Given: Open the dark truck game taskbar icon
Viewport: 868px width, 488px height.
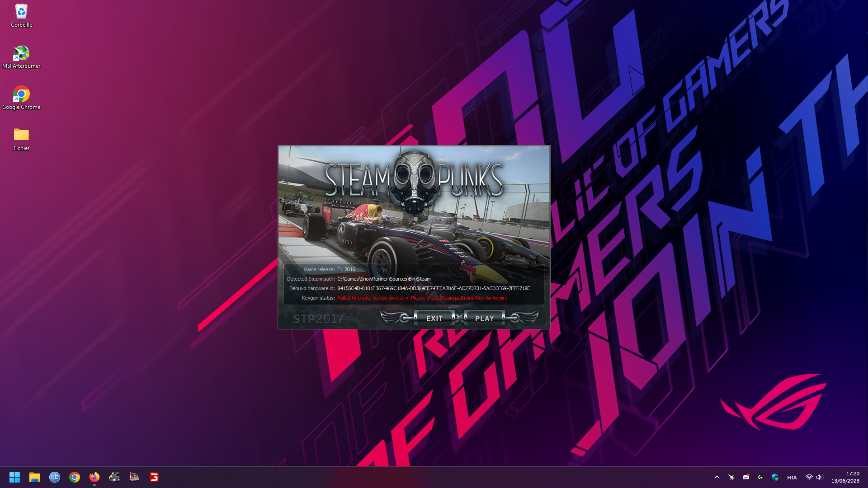Looking at the screenshot, I should point(114,477).
